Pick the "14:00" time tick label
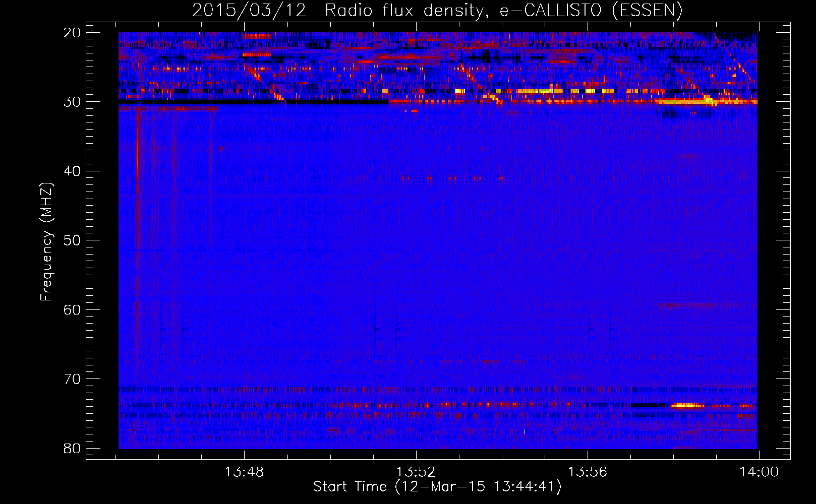Image resolution: width=816 pixels, height=504 pixels. (759, 472)
